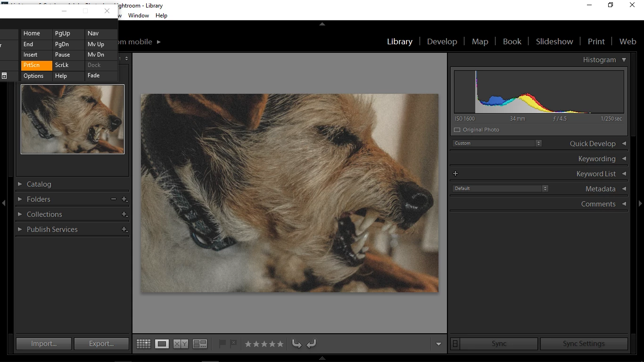Click the Export button
The width and height of the screenshot is (644, 362).
tap(101, 344)
